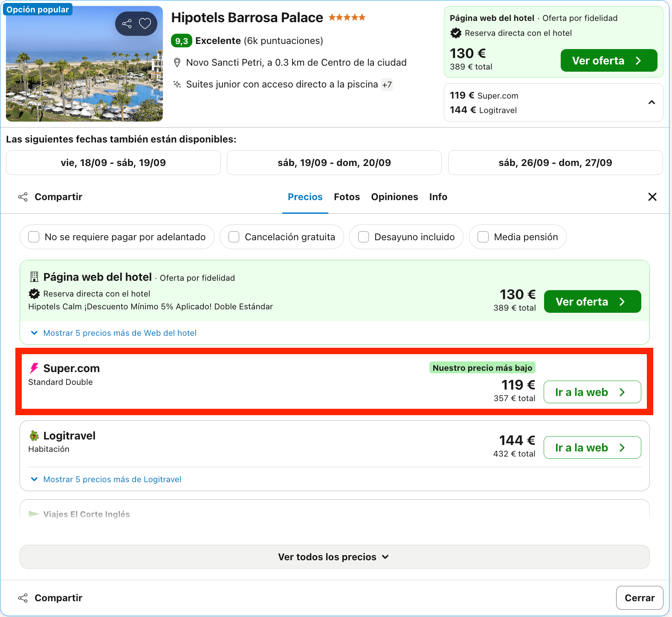The height and width of the screenshot is (617, 672).
Task: Click the Hipotels Calm Doble Estándar description
Action: 151,306
